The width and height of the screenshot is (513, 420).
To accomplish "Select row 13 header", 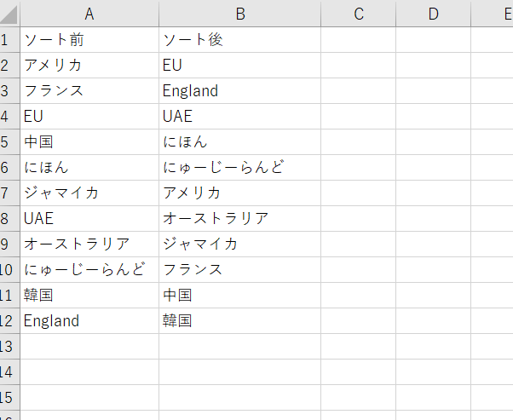I will coord(9,347).
